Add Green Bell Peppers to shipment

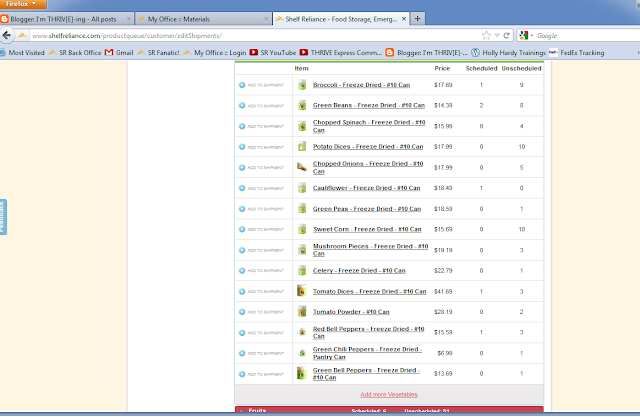point(261,374)
